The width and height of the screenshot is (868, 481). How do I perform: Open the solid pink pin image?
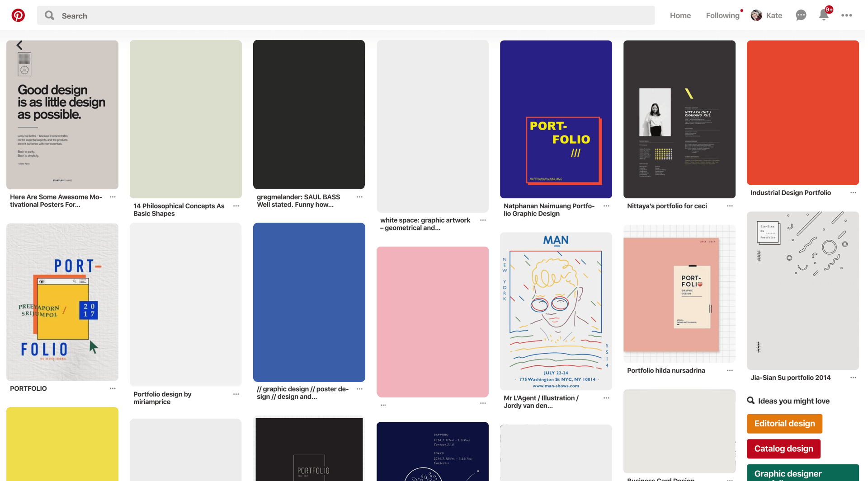[433, 322]
